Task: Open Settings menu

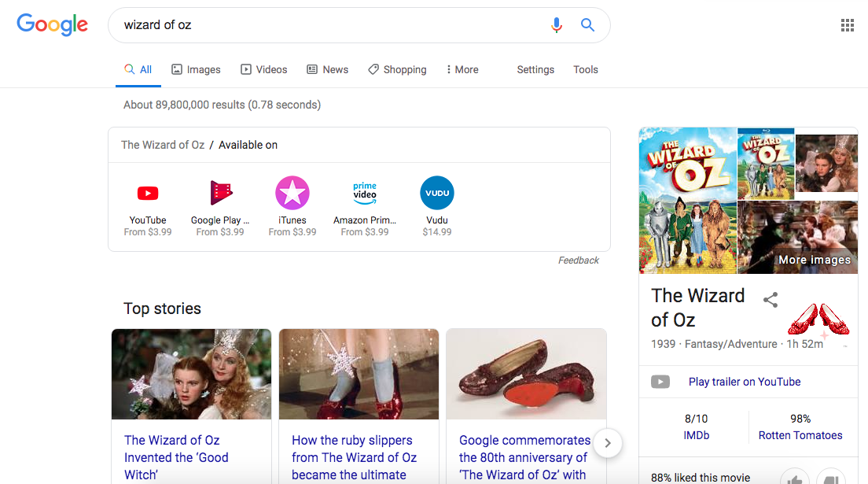Action: (x=535, y=70)
